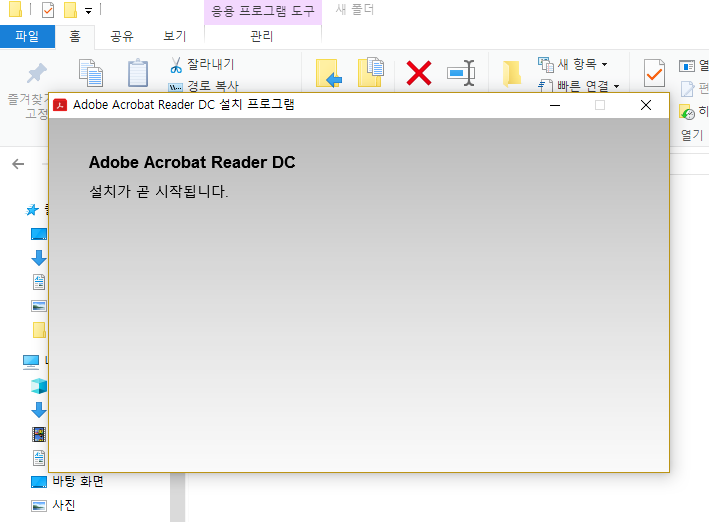Viewport: 709px width, 522px height.
Task: Open the 관리 ribbon tab
Action: [262, 36]
